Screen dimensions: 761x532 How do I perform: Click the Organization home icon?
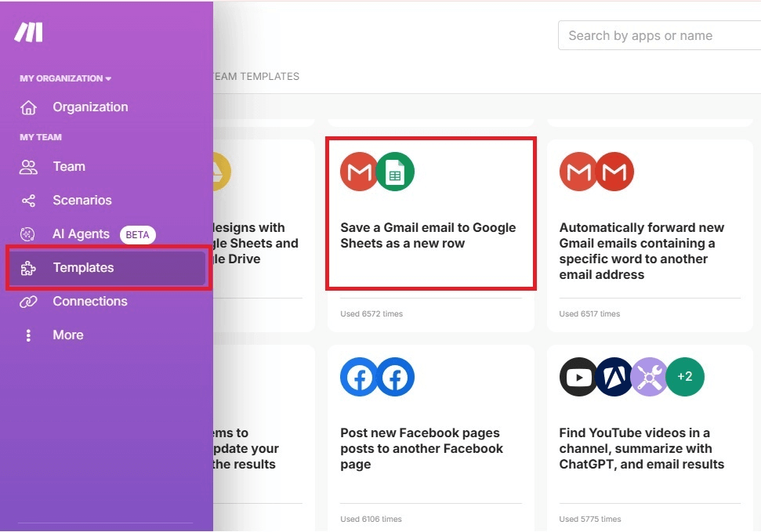coord(28,107)
